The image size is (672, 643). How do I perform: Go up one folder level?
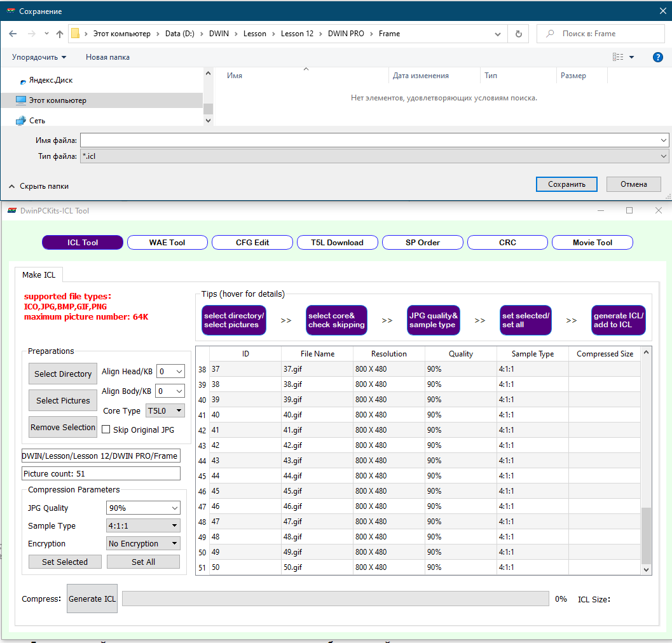click(60, 34)
